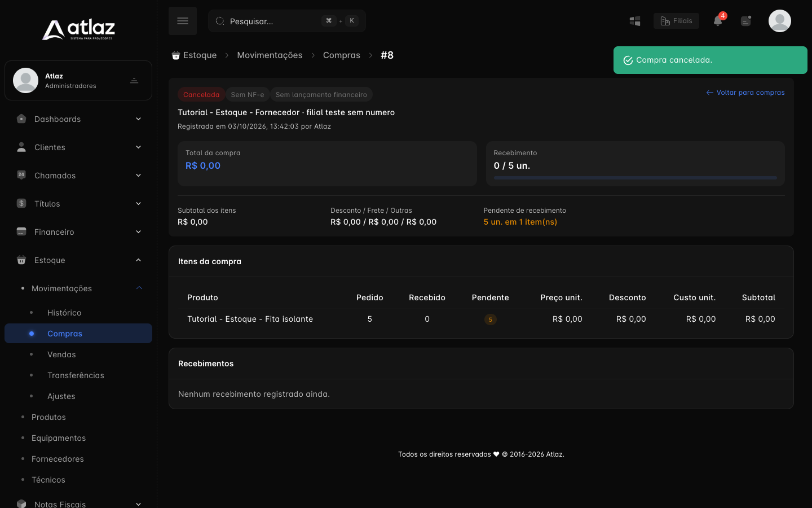Go to Movimentações in the breadcrumb

pos(270,55)
